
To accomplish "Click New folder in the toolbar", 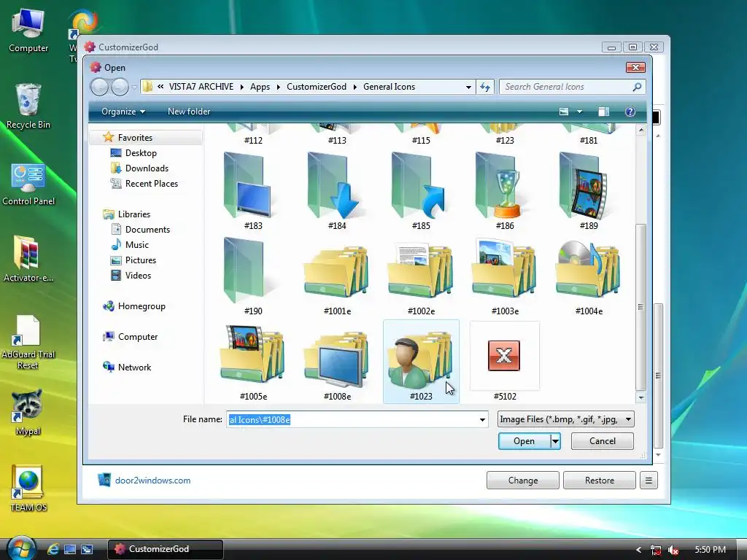I will coord(189,112).
